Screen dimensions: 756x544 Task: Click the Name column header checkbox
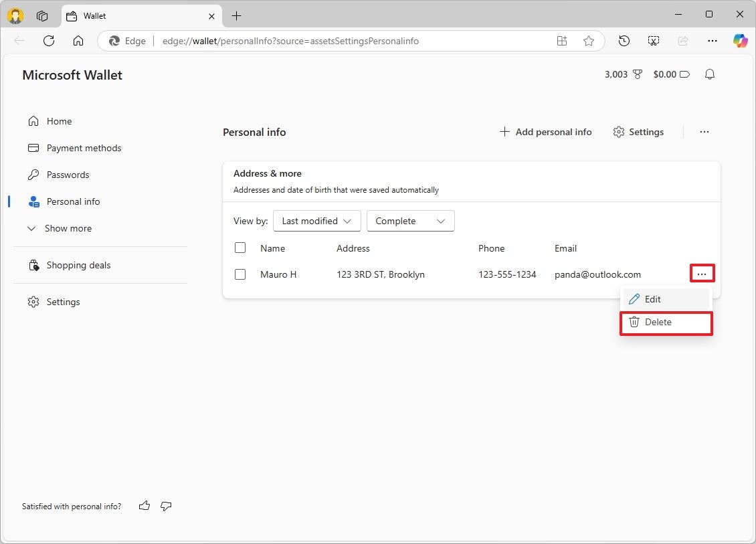coord(240,248)
